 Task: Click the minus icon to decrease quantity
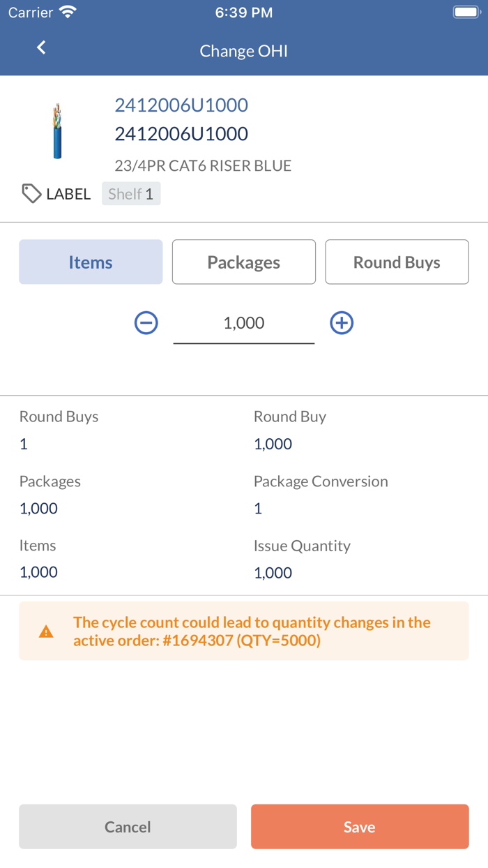[x=146, y=322]
